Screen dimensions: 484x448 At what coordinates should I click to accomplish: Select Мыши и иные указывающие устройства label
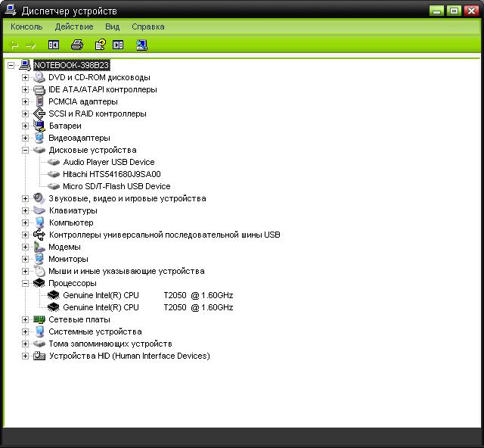point(126,271)
